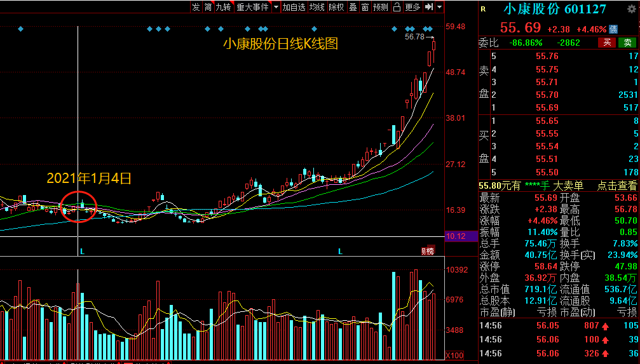Viewport: 640px width, 364px height.
Task: Click 点击查看 link for large orders
Action: tap(616, 185)
